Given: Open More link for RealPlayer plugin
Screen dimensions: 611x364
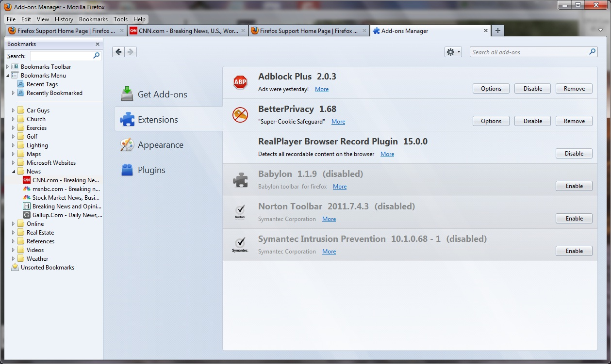Looking at the screenshot, I should pyautogui.click(x=387, y=154).
